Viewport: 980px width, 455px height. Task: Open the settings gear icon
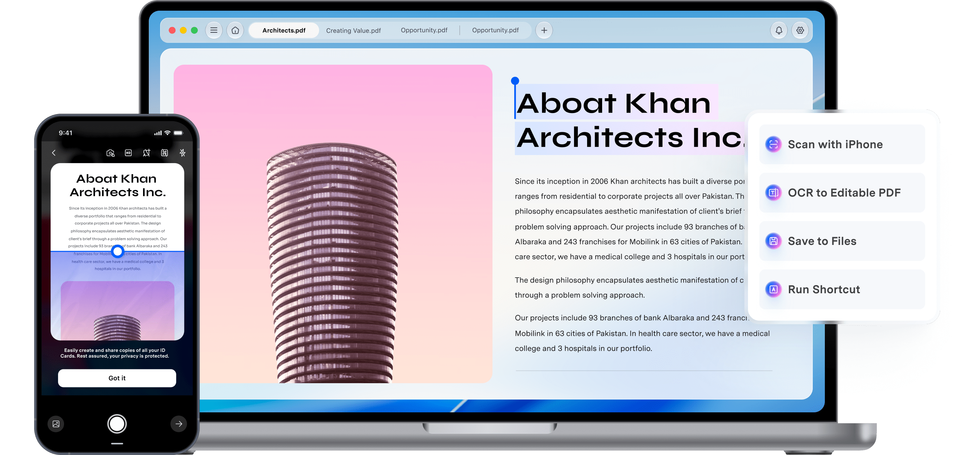tap(800, 30)
